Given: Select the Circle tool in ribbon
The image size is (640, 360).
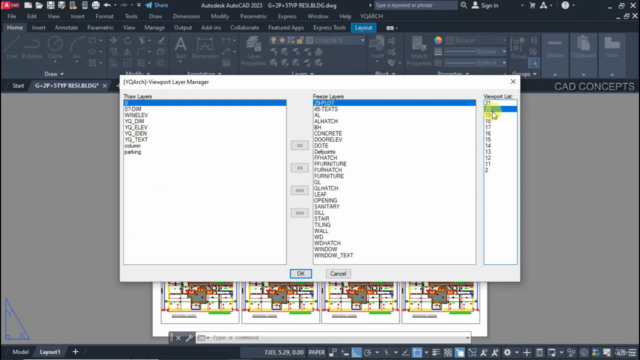Looking at the screenshot, I should (55, 48).
